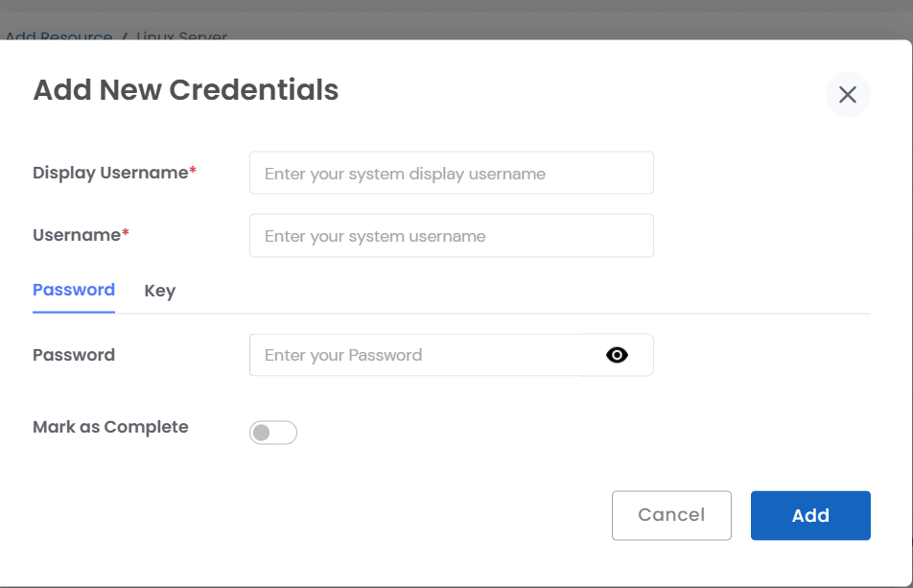Close the Add New Credentials dialog
This screenshot has height=588, width=913.
847,95
